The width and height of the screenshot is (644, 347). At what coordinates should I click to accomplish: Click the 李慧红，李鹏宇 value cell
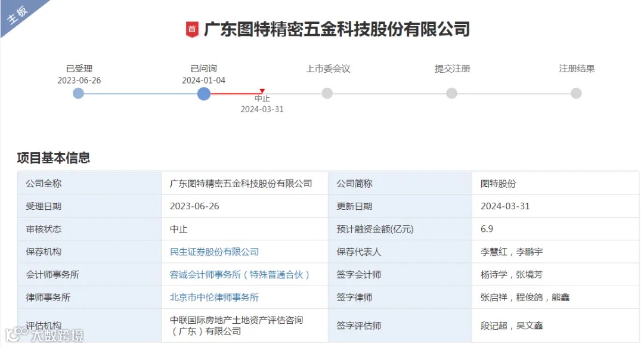(556, 252)
